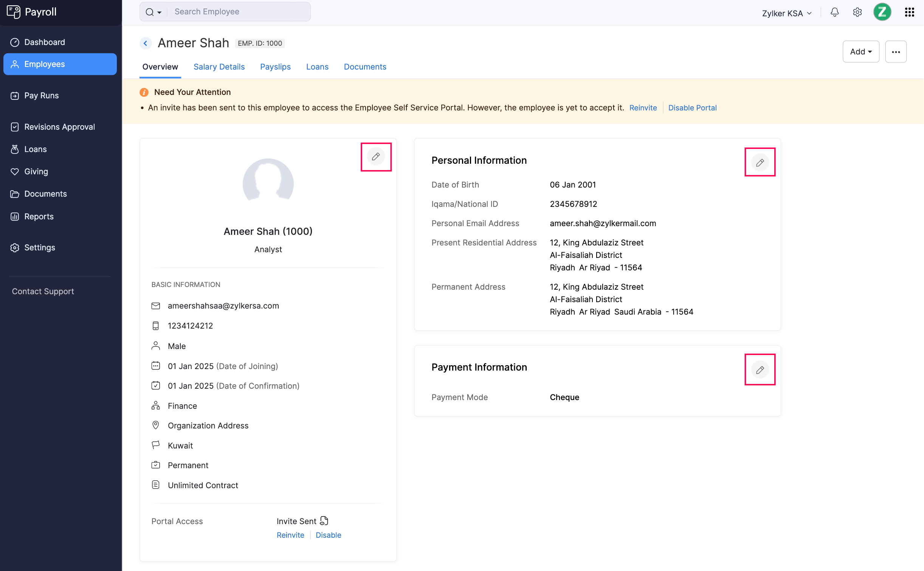Open the Zylker KSA organization switcher

787,13
